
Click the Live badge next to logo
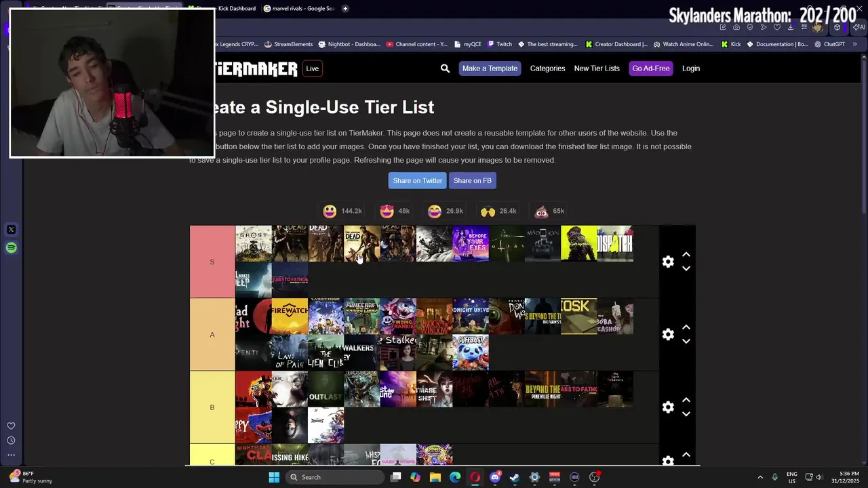point(312,68)
